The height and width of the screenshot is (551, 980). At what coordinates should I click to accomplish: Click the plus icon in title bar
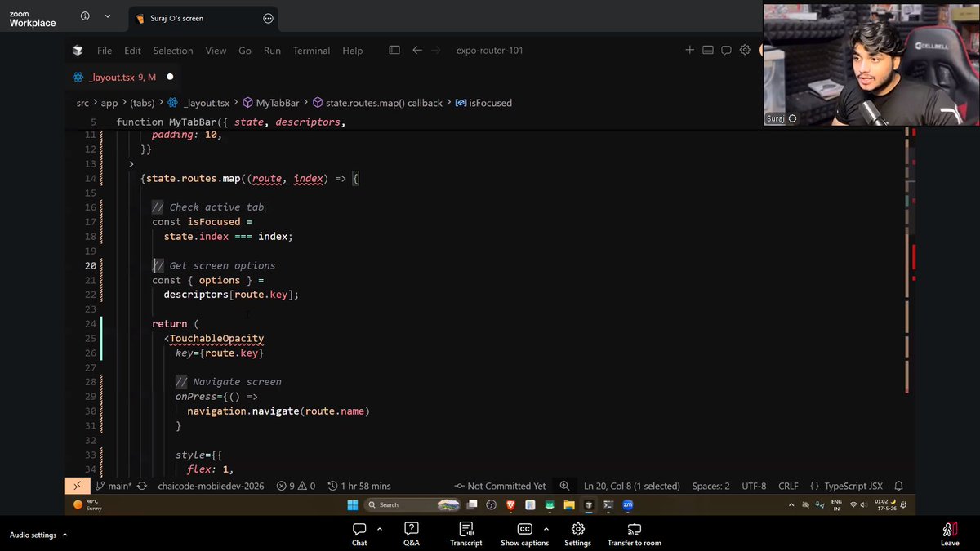pos(689,50)
